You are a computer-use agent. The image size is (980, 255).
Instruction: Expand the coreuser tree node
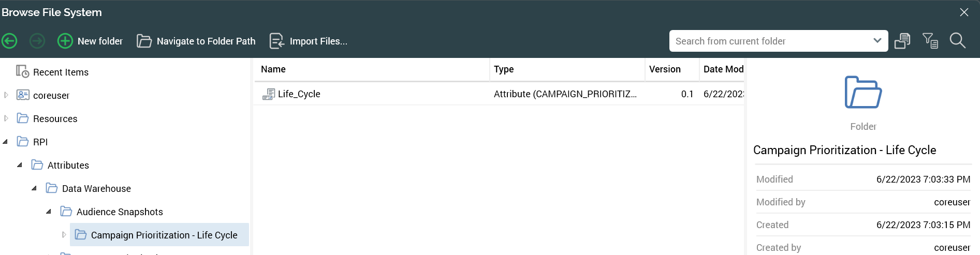click(x=6, y=95)
